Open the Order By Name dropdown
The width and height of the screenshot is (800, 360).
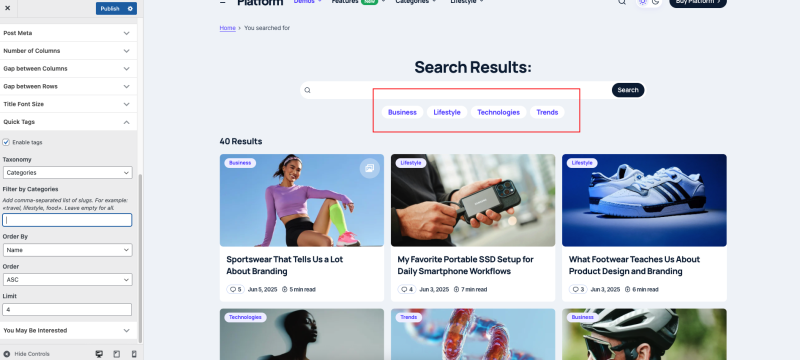click(x=67, y=250)
